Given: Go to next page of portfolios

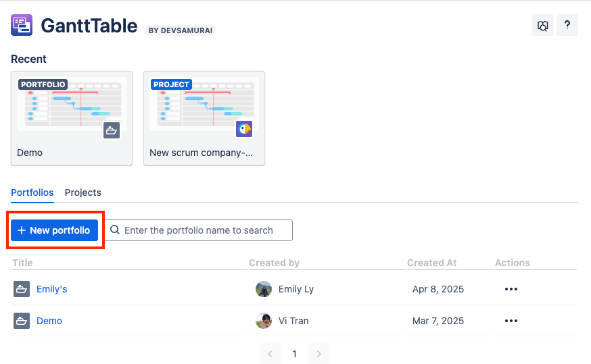Looking at the screenshot, I should click(318, 354).
